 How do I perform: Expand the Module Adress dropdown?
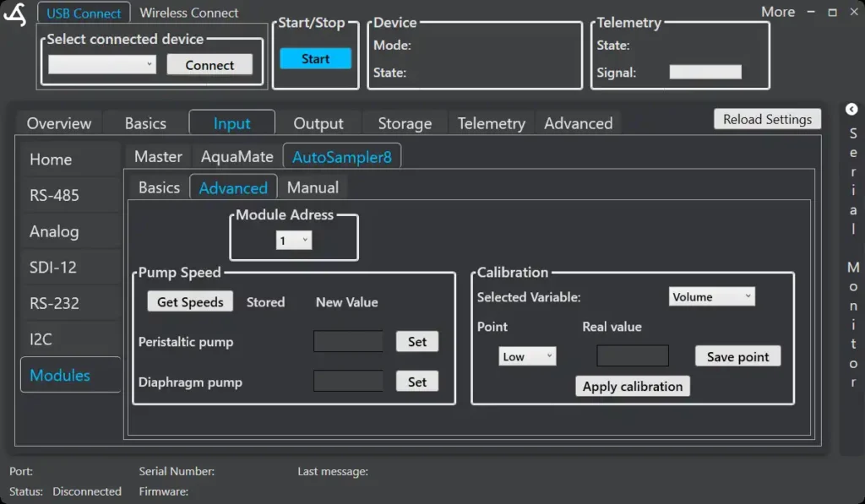294,241
